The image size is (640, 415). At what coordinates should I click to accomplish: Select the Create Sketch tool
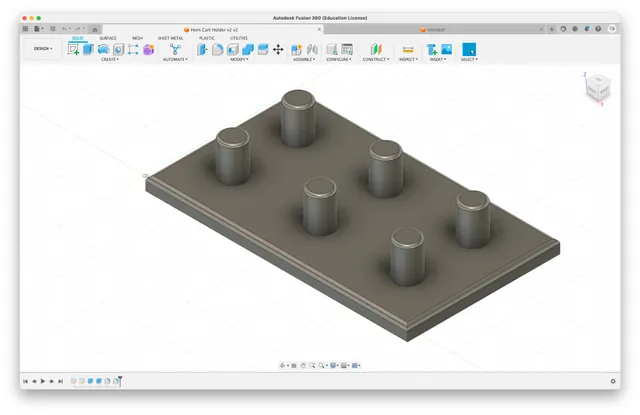[73, 50]
